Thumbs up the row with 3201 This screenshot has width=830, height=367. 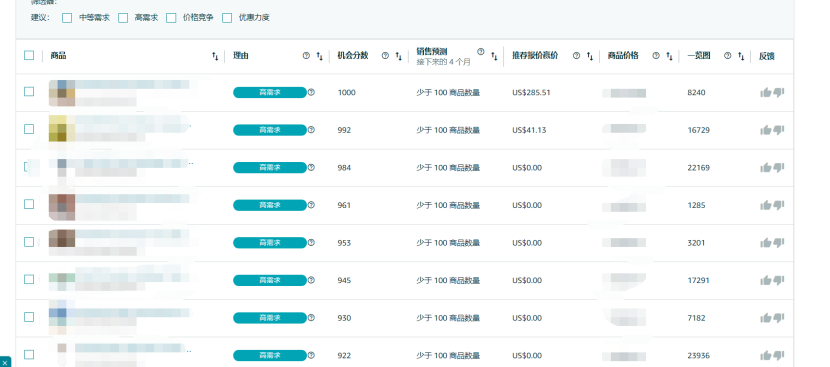(x=765, y=243)
